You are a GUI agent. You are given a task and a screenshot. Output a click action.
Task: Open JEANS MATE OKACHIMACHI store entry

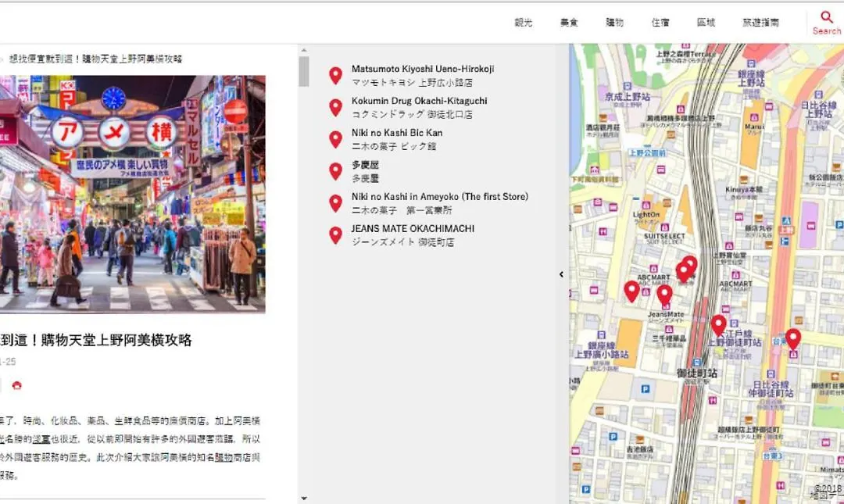coord(413,234)
